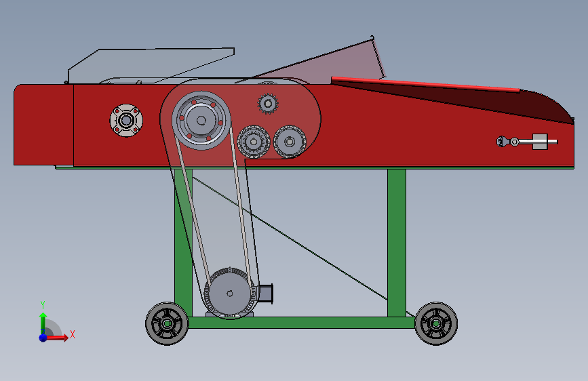
Task: Select the right caster wheel
Action: (x=436, y=323)
